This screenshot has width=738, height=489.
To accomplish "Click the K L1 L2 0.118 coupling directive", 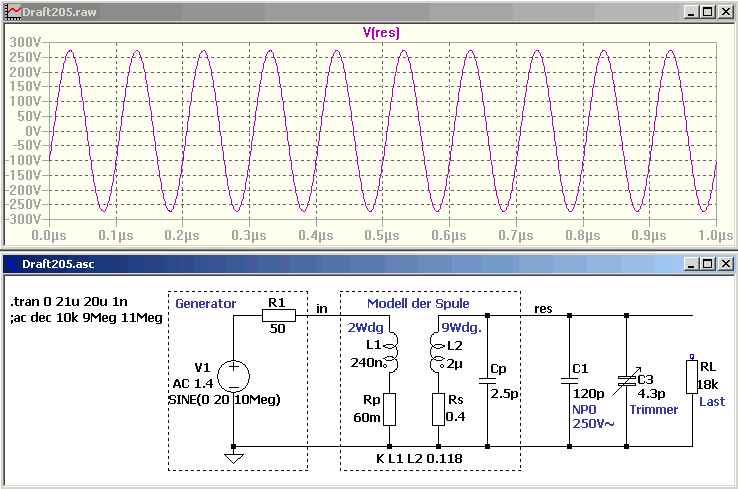I will tap(419, 458).
